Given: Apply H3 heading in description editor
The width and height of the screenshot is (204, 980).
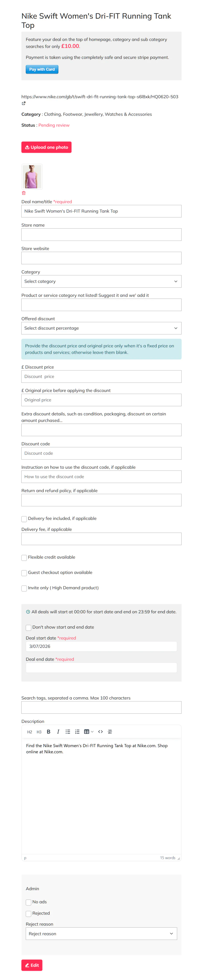Looking at the screenshot, I should [x=39, y=732].
